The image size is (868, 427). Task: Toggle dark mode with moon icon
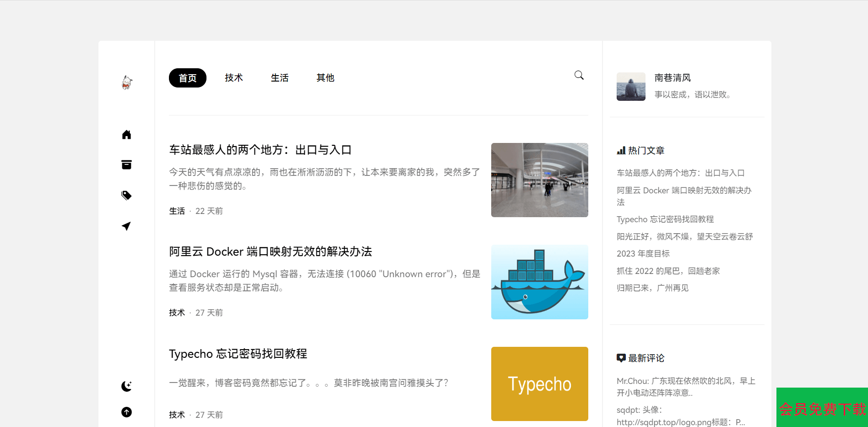[x=127, y=386]
